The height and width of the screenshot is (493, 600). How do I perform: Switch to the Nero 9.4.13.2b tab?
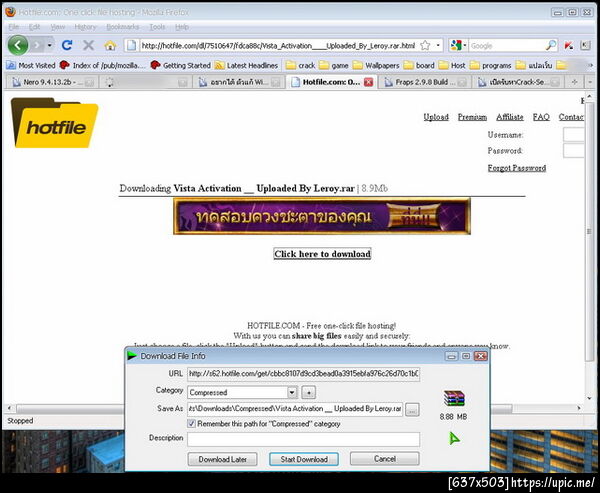(52, 82)
